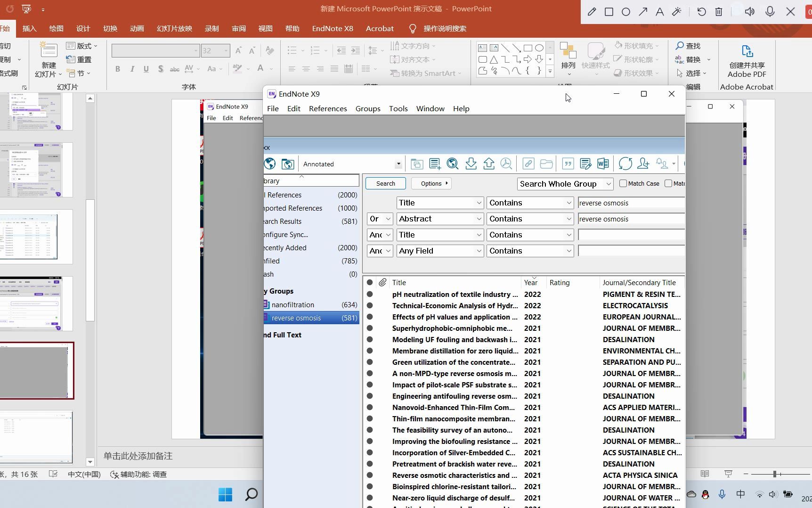Sort references by Year column header

pos(531,282)
